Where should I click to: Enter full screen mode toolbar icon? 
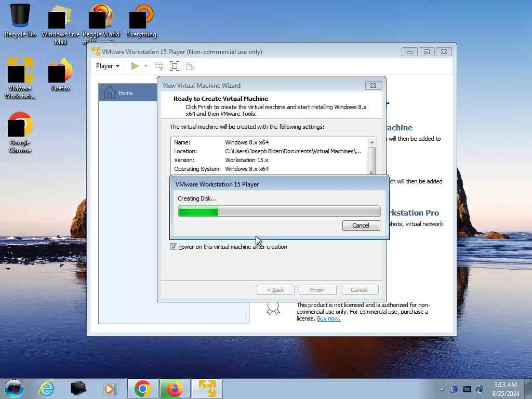pyautogui.click(x=175, y=66)
